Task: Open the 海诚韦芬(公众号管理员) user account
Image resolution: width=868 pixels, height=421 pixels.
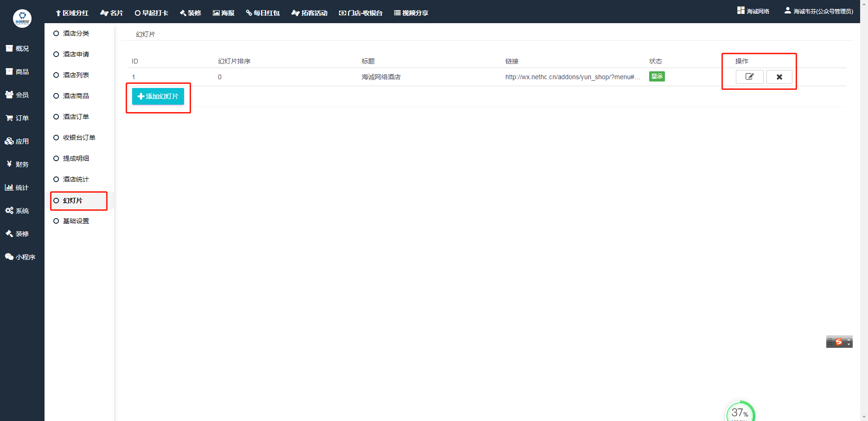Action: (x=819, y=11)
